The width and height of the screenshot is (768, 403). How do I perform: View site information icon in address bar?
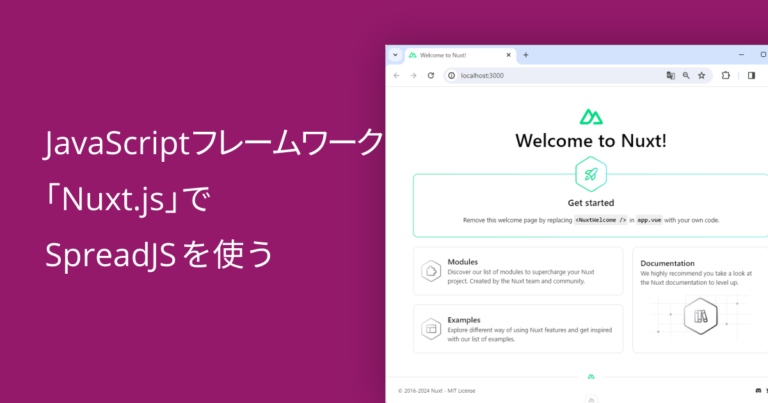452,75
